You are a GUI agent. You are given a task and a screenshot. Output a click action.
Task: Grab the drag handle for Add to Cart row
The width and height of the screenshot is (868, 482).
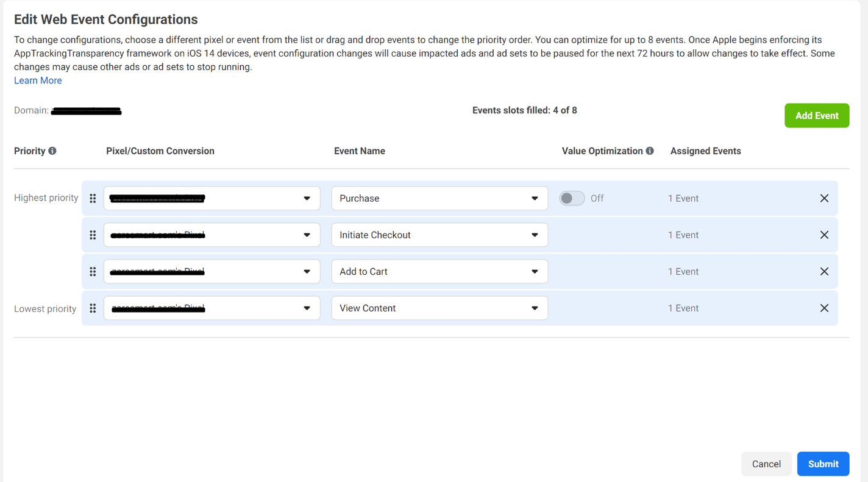pyautogui.click(x=93, y=272)
